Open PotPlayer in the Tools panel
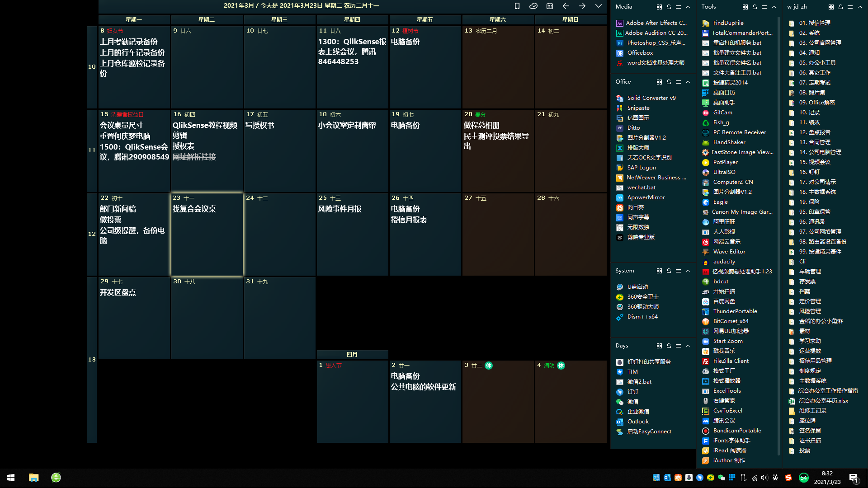 pyautogui.click(x=725, y=162)
